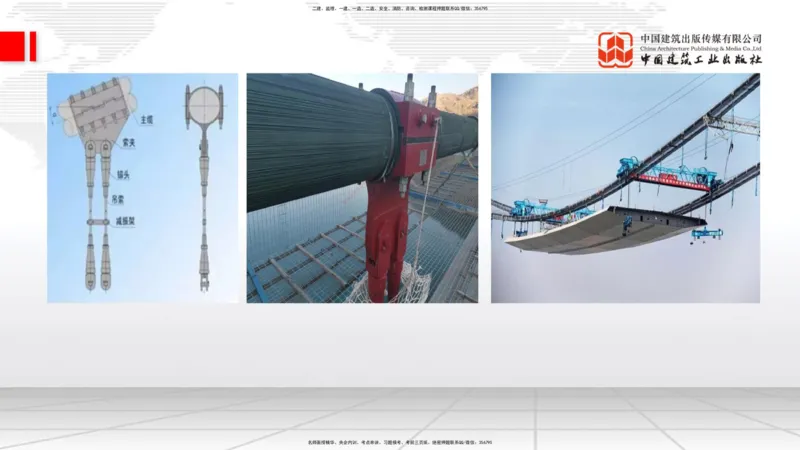Select the red cable clamp photo
The height and width of the screenshot is (450, 800).
click(x=362, y=188)
